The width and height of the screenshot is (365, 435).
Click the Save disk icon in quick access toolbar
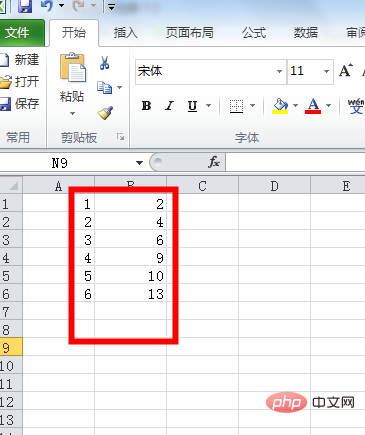point(25,6)
